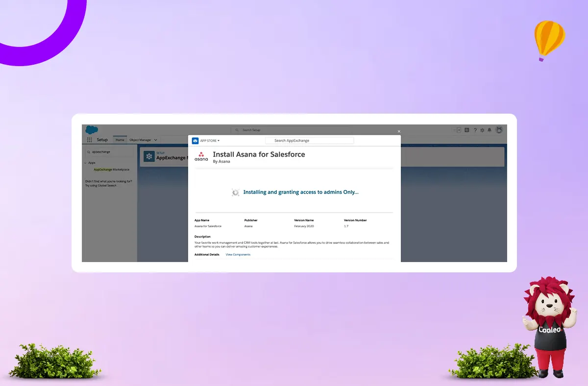Click the installing progress message text
The image size is (588, 386).
coord(301,193)
